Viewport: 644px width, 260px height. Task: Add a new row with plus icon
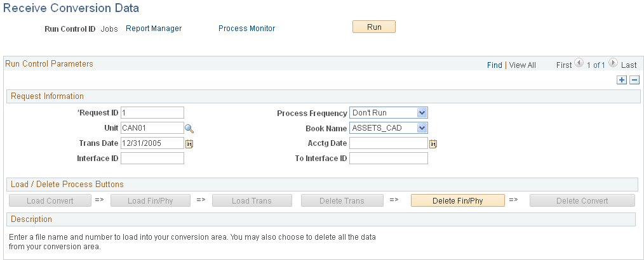click(x=622, y=80)
